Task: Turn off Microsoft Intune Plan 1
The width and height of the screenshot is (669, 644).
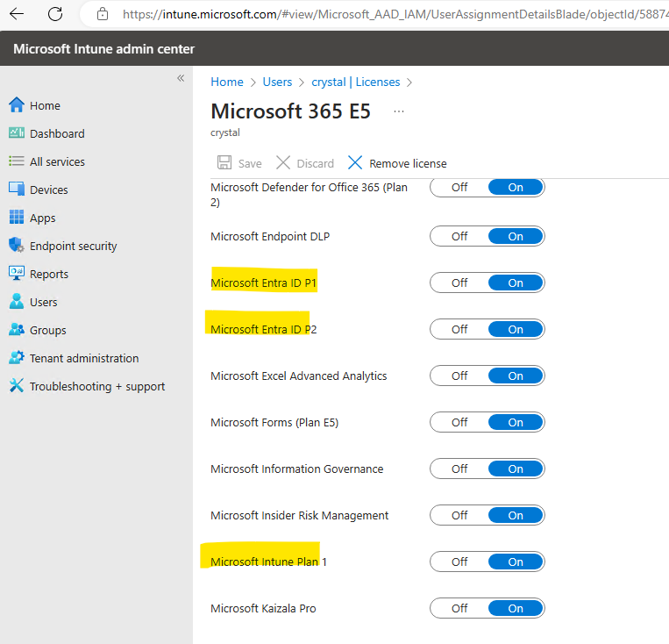Action: coord(459,562)
